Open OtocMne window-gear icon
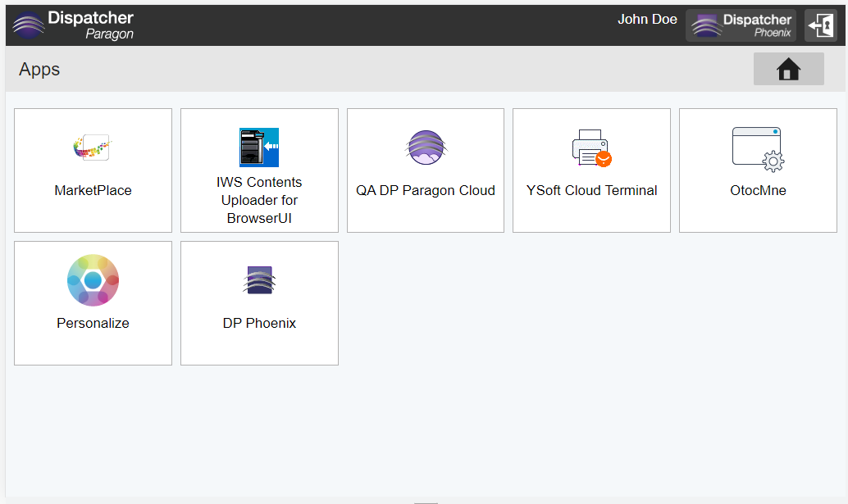Image resolution: width=848 pixels, height=504 pixels. 759,150
